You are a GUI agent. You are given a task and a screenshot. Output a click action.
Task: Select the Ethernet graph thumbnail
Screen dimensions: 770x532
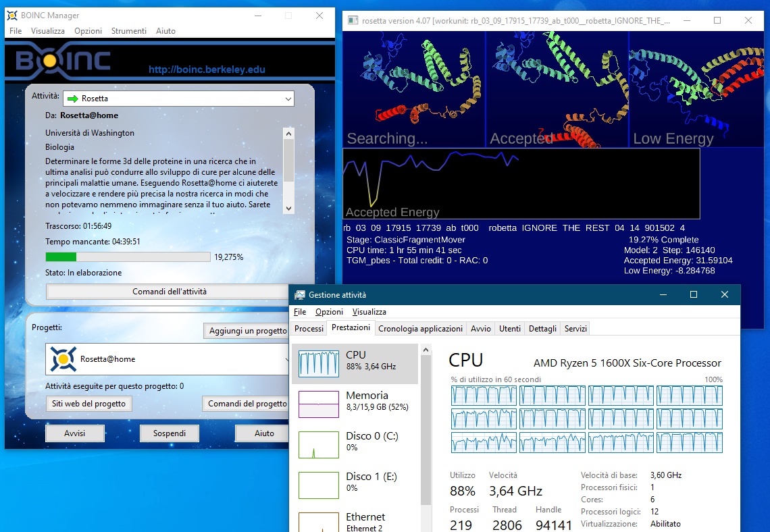coord(319,522)
